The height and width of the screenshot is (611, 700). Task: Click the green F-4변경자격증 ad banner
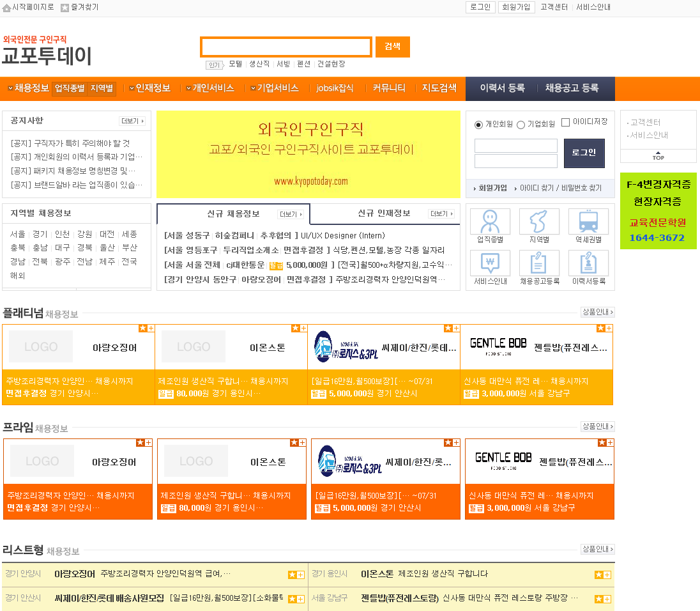coord(658,211)
